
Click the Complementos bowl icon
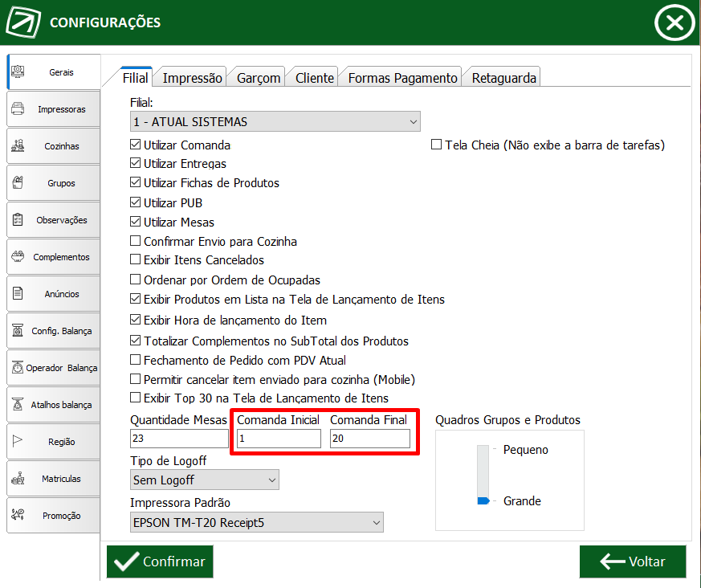18,256
